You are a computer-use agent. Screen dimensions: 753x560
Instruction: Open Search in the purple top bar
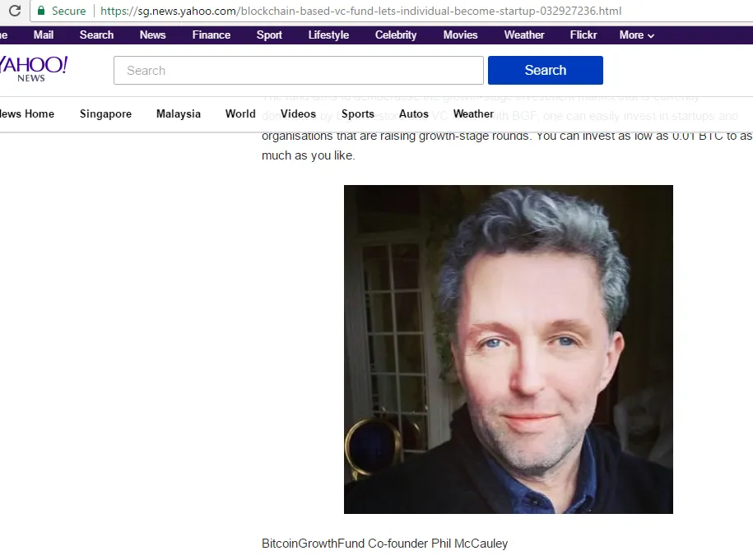click(96, 35)
